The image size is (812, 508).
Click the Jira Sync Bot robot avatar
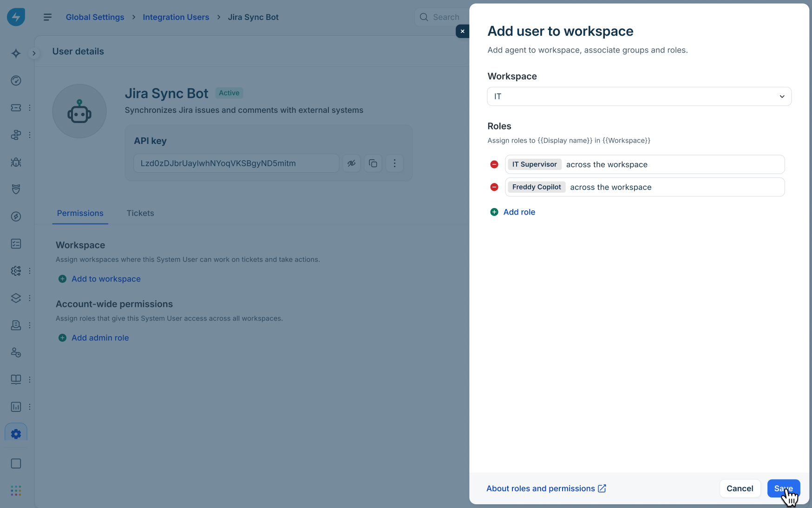coord(79,111)
